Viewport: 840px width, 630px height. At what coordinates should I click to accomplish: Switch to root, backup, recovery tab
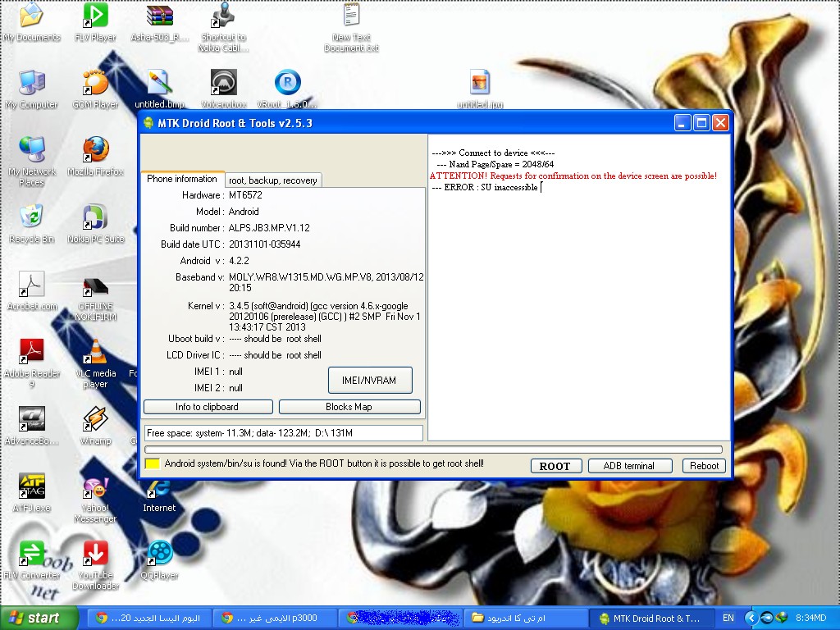tap(273, 180)
